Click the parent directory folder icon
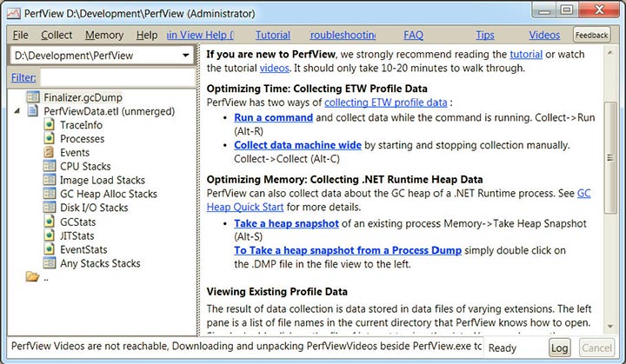 click(x=32, y=276)
